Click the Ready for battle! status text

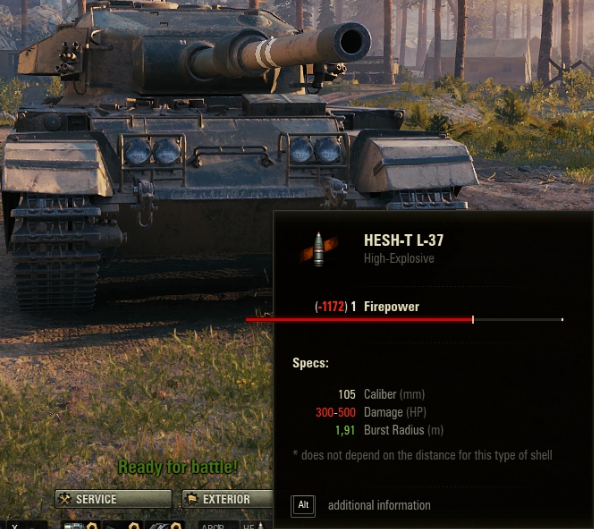coord(178,467)
